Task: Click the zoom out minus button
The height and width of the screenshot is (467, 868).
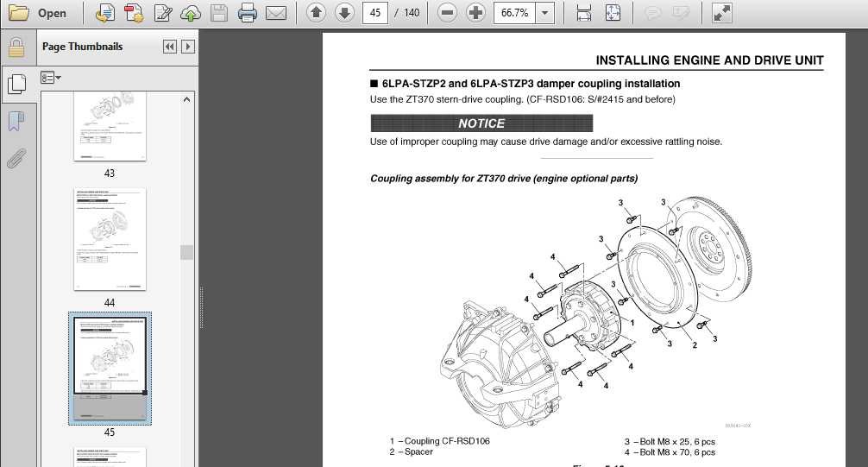Action: [447, 13]
